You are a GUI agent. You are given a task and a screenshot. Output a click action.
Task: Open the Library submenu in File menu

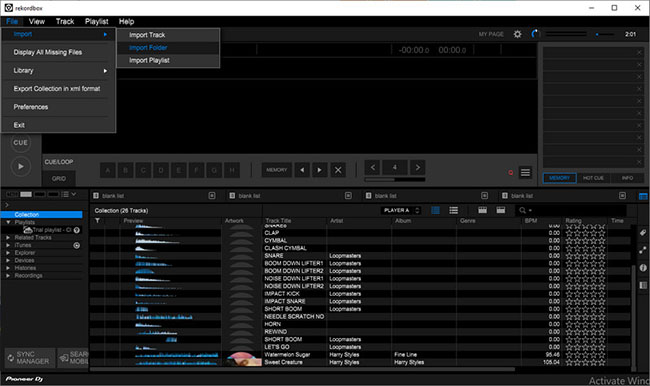pyautogui.click(x=58, y=70)
